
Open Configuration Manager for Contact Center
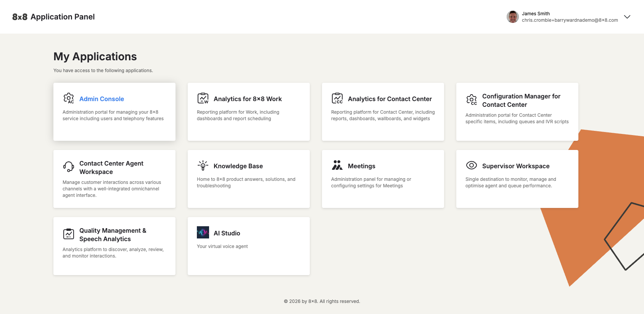(x=521, y=100)
